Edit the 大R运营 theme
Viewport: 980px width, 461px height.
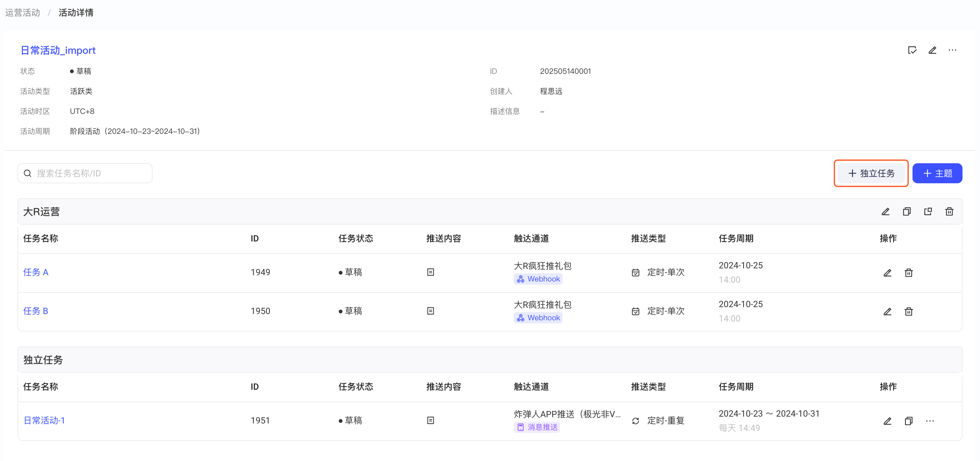click(885, 212)
